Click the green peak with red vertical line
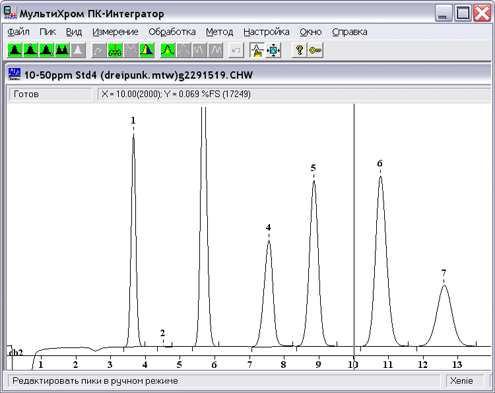Screen dimensions: 495x393 115,50
